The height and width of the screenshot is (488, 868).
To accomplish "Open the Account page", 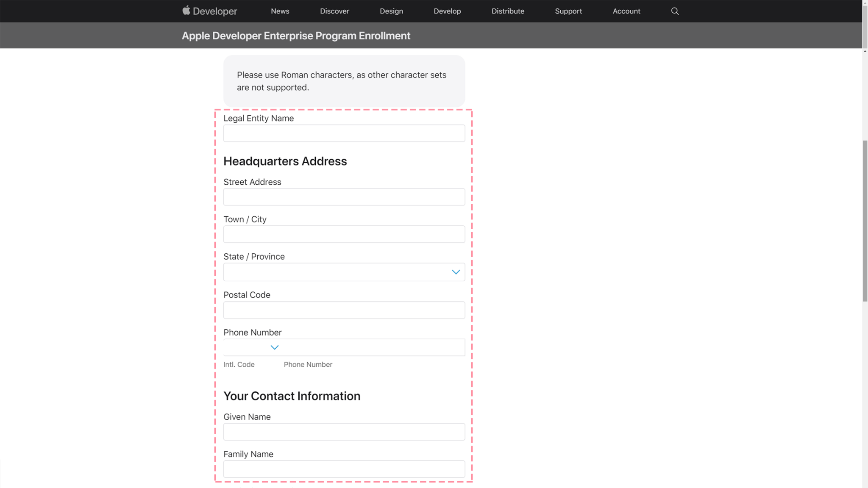I will (626, 11).
